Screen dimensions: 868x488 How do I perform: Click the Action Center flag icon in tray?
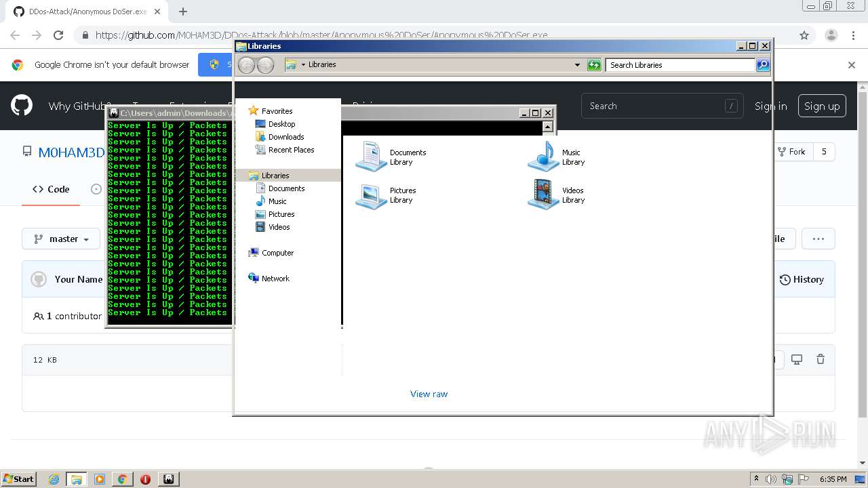(803, 479)
